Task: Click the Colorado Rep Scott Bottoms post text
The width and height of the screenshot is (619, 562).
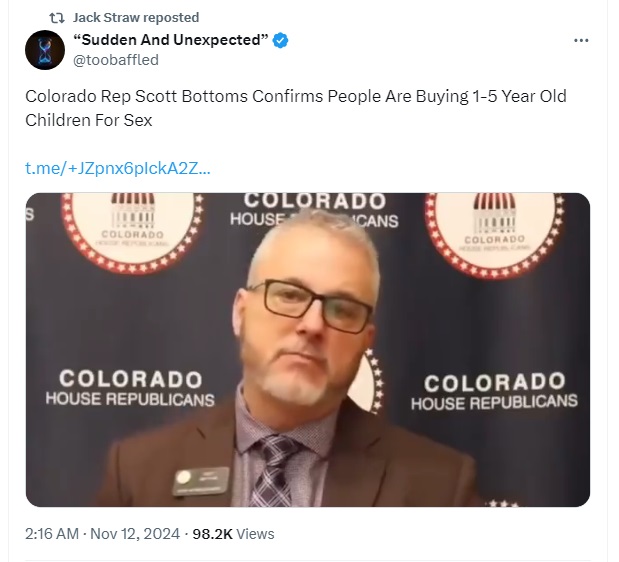Action: point(296,108)
